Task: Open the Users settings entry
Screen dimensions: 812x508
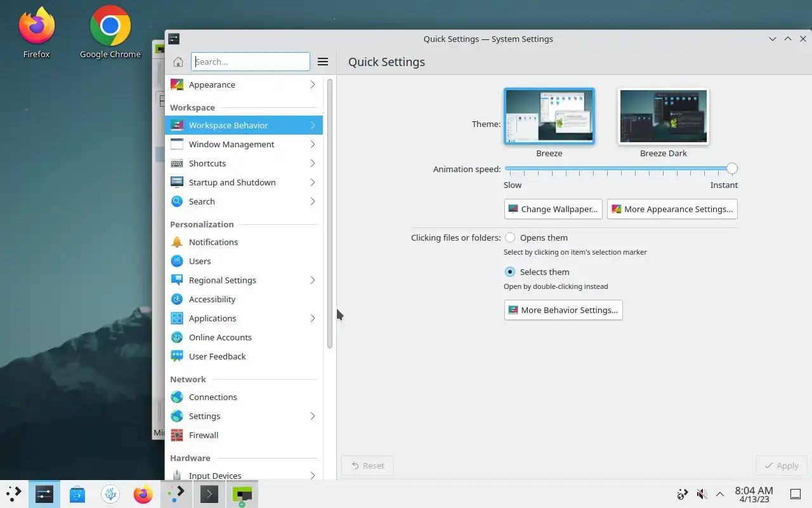Action: point(244,261)
